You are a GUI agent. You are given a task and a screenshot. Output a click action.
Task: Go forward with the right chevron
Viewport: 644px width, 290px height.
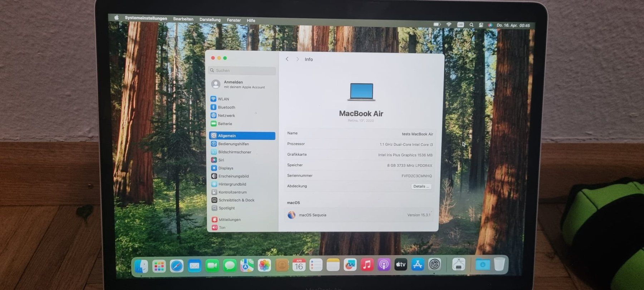click(297, 59)
